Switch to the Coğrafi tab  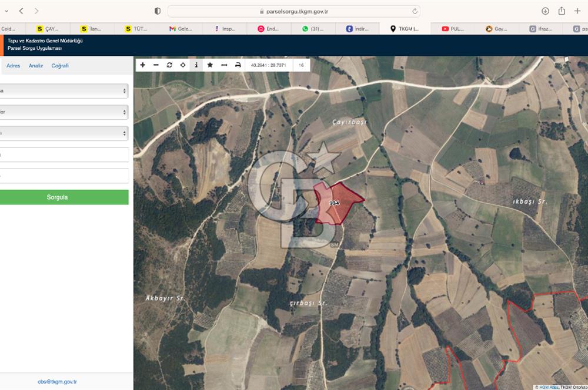coord(60,66)
